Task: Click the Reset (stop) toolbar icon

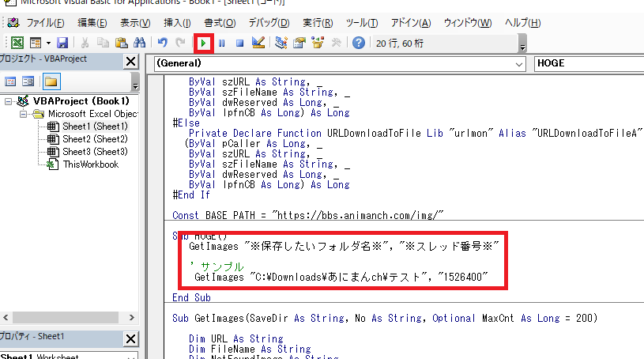Action: (239, 43)
